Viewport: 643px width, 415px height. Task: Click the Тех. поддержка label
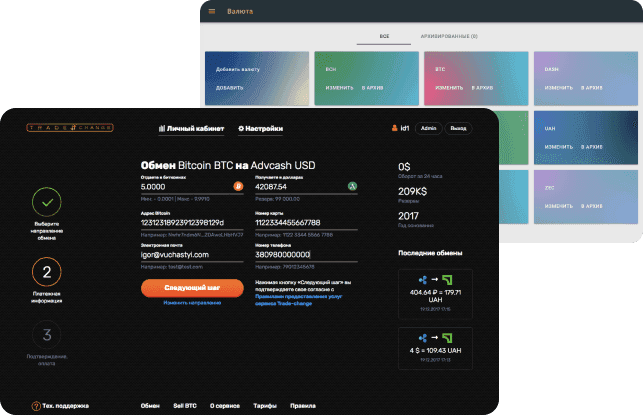point(66,406)
